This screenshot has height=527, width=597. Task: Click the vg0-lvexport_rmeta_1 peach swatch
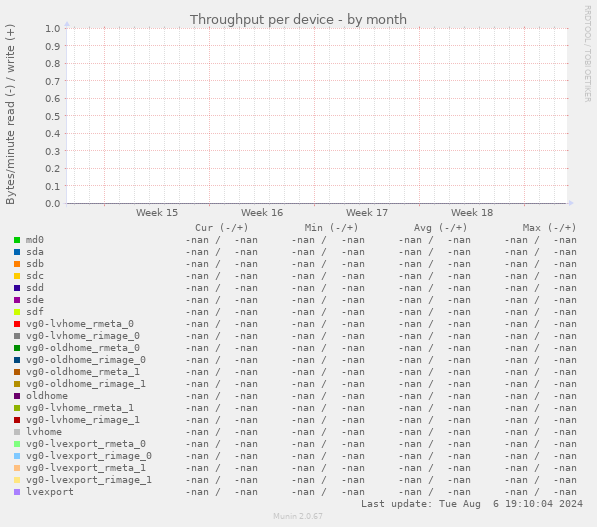pyautogui.click(x=17, y=468)
